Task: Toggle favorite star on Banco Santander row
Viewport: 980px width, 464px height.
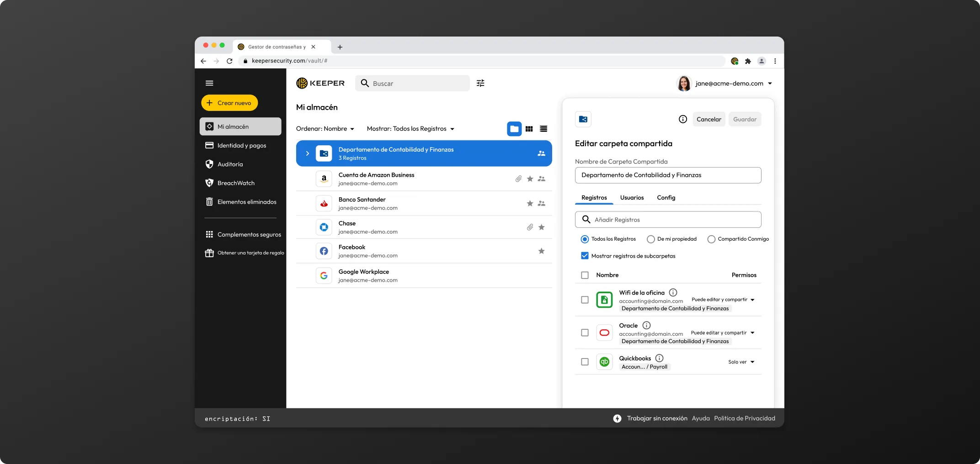Action: tap(530, 204)
